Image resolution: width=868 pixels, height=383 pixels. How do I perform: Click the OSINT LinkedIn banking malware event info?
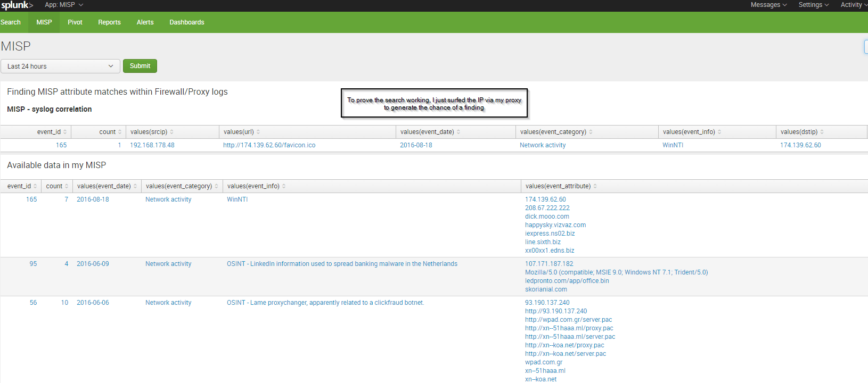pos(342,264)
